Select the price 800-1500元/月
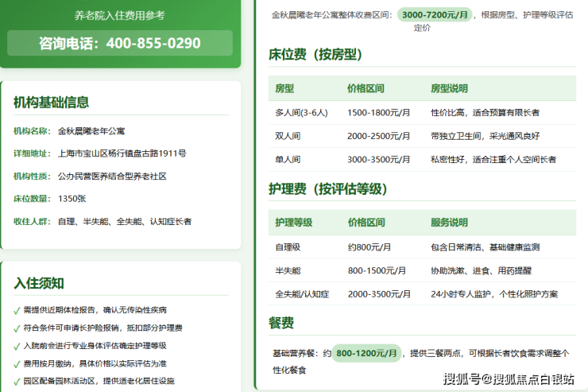 tap(377, 271)
